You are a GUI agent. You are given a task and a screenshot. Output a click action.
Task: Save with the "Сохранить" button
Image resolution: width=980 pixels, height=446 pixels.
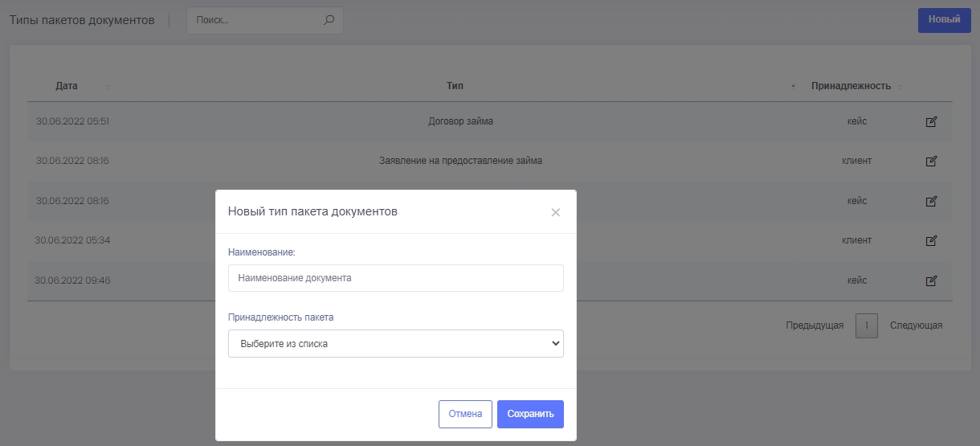coord(530,414)
